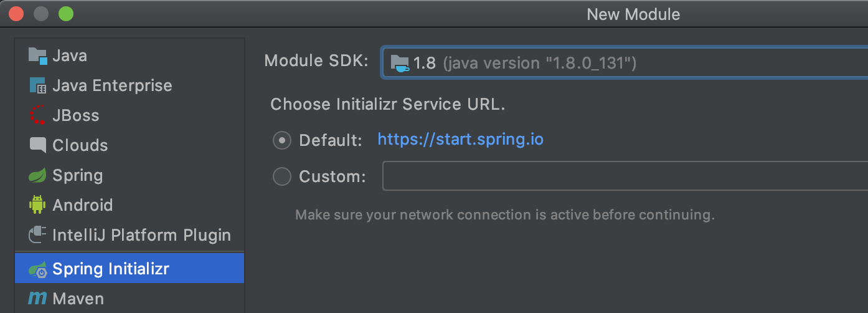Click the Java module type icon
The width and height of the screenshot is (868, 313).
pos(38,56)
